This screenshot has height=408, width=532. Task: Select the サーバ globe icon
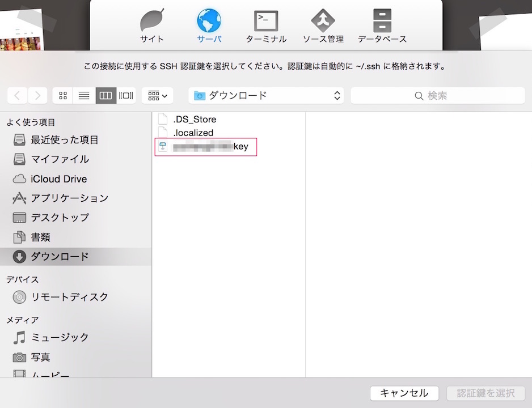(209, 25)
